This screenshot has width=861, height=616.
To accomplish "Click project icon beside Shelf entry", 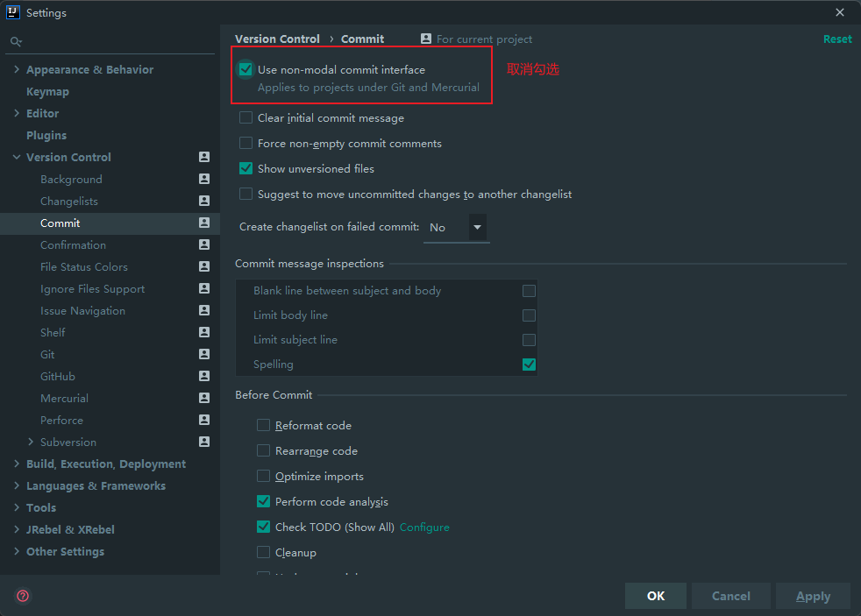I will tap(204, 332).
